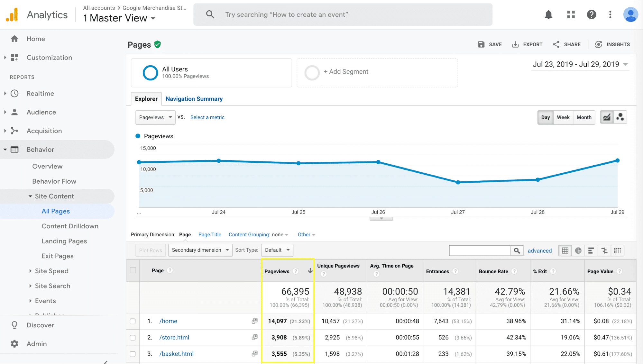Image resolution: width=643 pixels, height=364 pixels.
Task: Select the percentage pie view icon
Action: (x=578, y=250)
